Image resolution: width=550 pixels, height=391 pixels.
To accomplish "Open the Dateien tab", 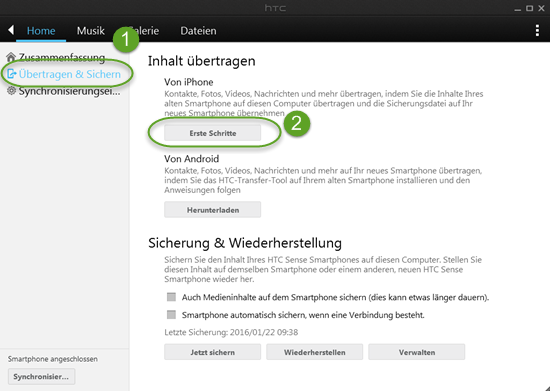I will [198, 31].
